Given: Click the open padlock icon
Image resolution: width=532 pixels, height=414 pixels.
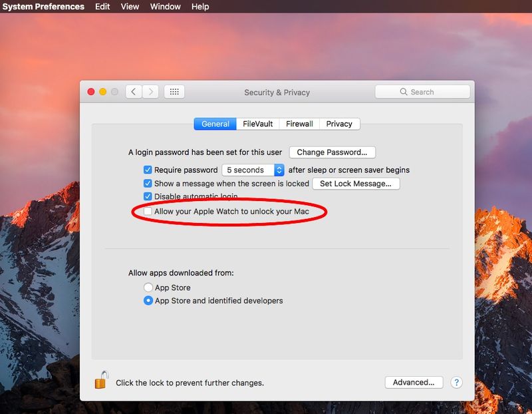Looking at the screenshot, I should [x=102, y=380].
